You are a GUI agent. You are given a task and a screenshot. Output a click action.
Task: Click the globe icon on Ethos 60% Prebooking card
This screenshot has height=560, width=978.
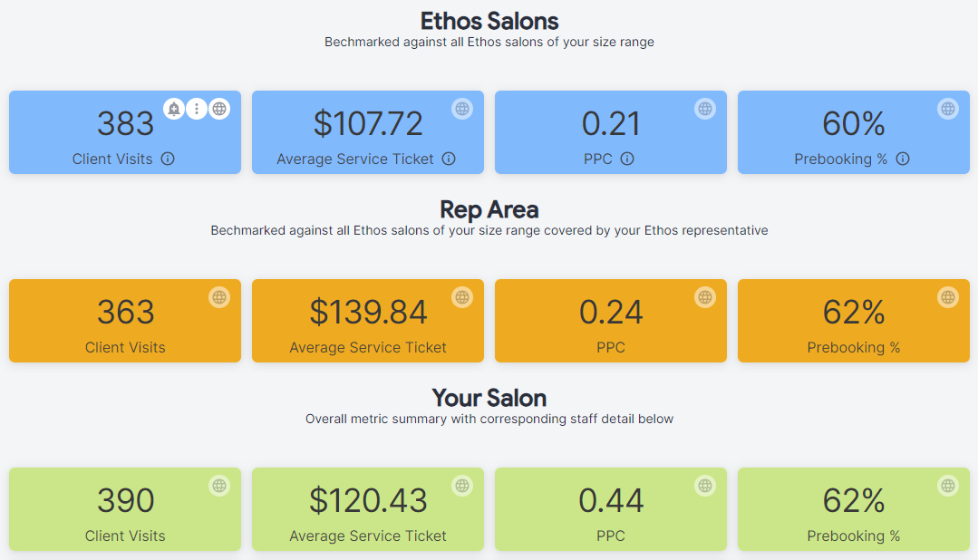(x=948, y=109)
